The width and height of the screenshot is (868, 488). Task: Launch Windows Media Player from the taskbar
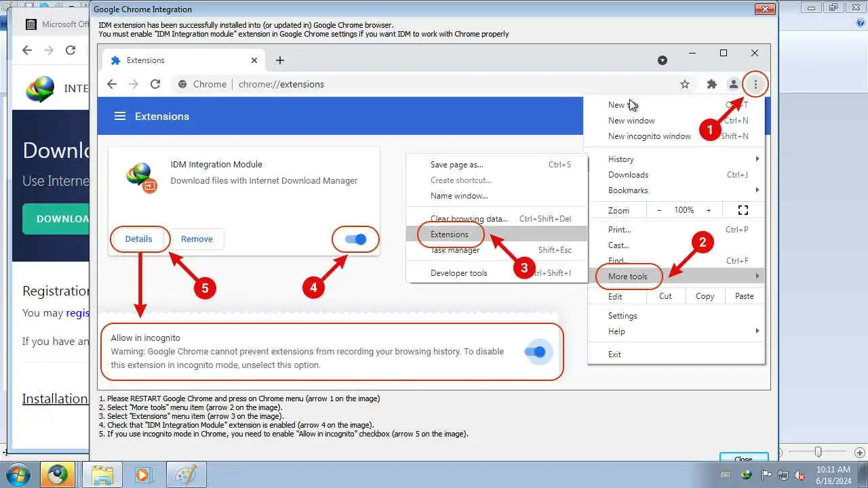pos(142,474)
